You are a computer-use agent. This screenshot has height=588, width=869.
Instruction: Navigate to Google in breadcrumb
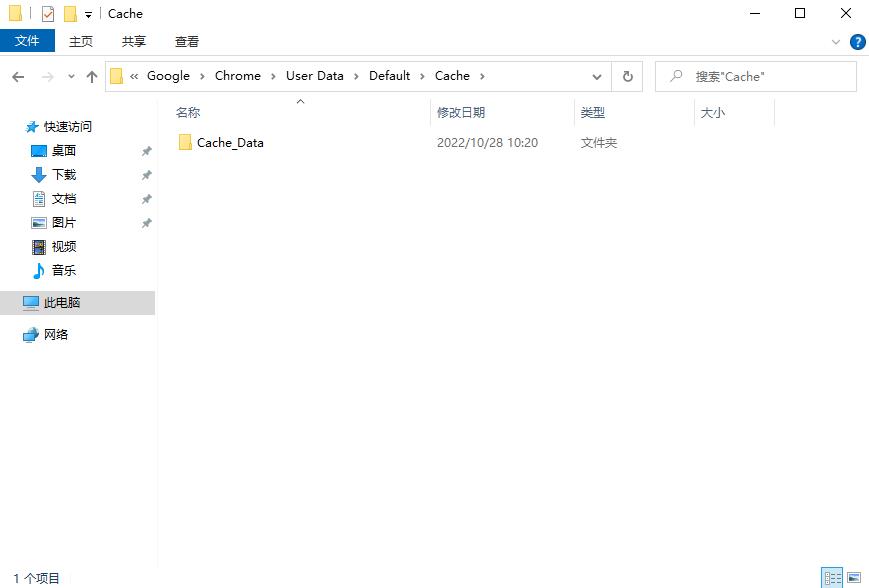[168, 76]
